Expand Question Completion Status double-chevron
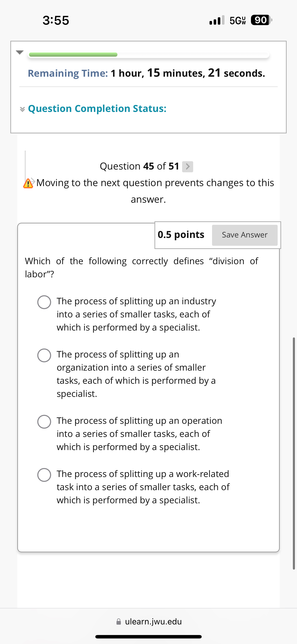Viewport: 297px width, 644px height. (22, 109)
